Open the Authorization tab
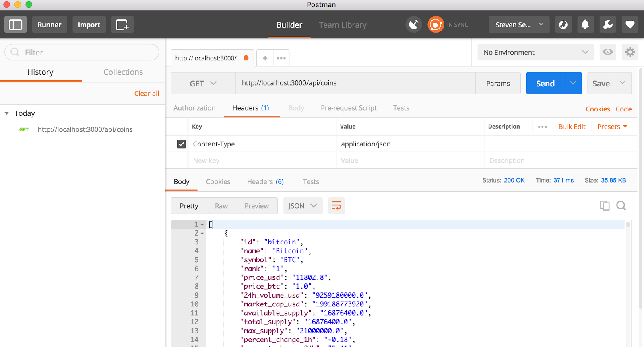This screenshot has height=347, width=644. [x=194, y=108]
